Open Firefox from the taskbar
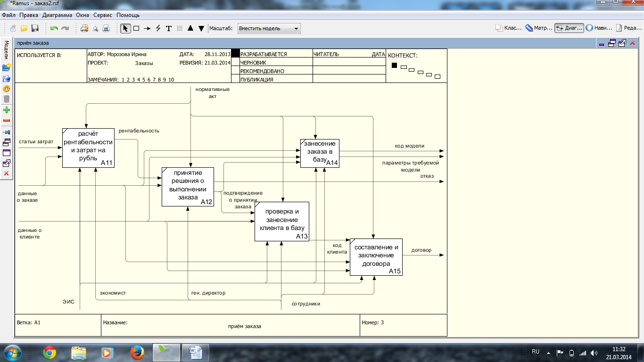The width and height of the screenshot is (644, 362). click(137, 353)
